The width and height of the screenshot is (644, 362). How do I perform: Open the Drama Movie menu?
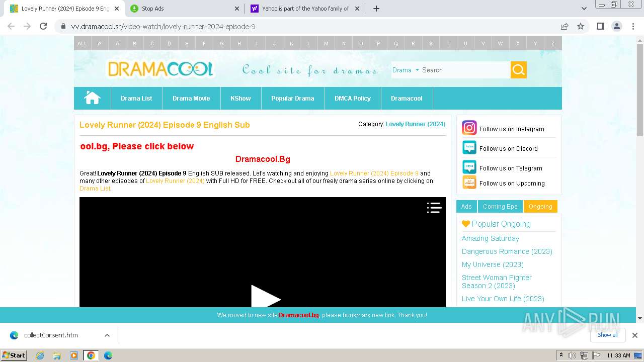[191, 98]
